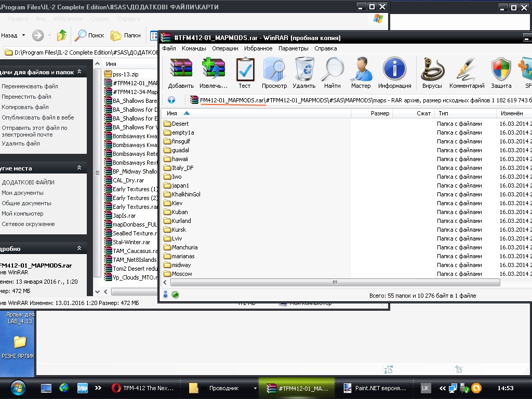Click the UK language indicator
532x399 pixels.
coord(425,388)
